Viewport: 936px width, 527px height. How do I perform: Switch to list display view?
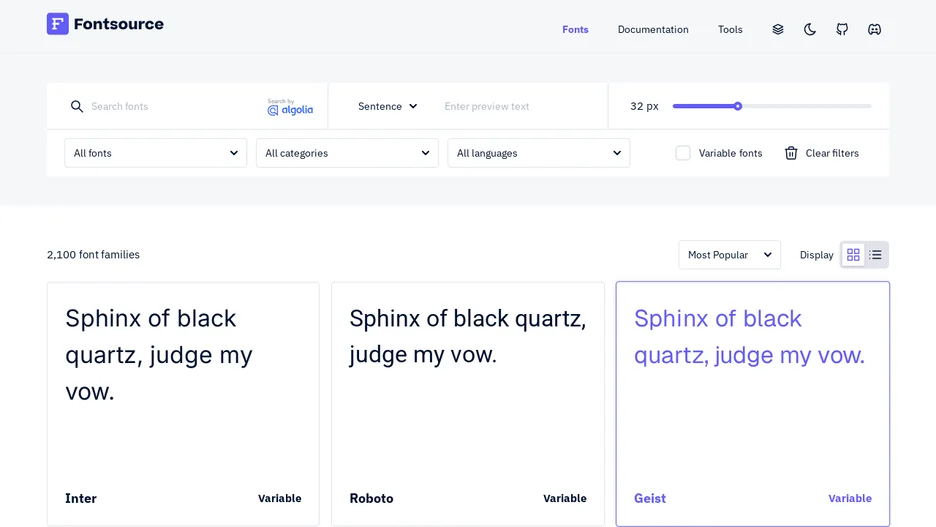click(x=875, y=255)
